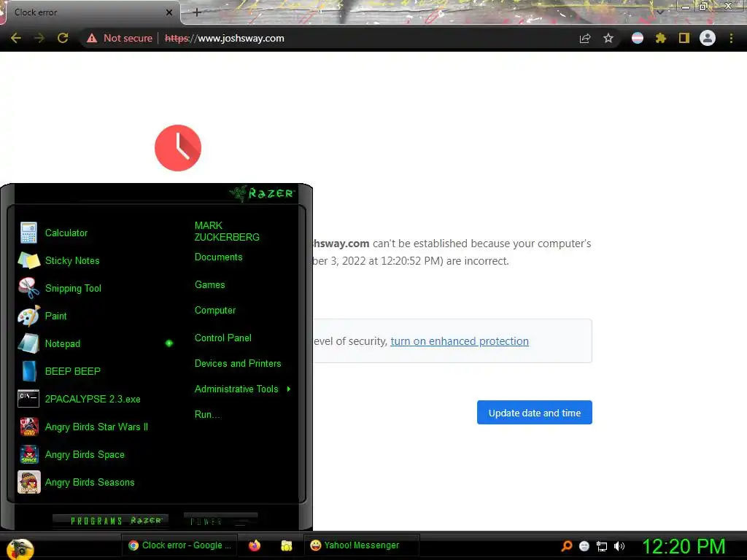Click the browser forward arrow
747x560 pixels.
(39, 38)
